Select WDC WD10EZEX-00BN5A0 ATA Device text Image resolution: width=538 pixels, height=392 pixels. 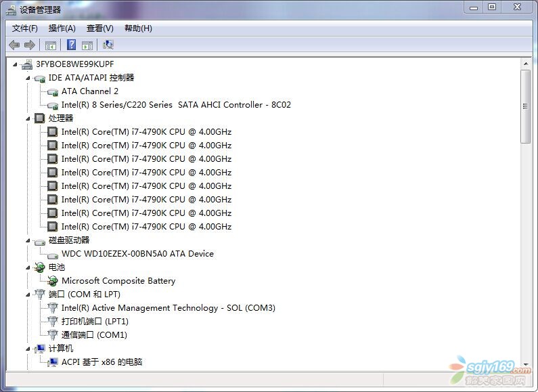(x=137, y=254)
